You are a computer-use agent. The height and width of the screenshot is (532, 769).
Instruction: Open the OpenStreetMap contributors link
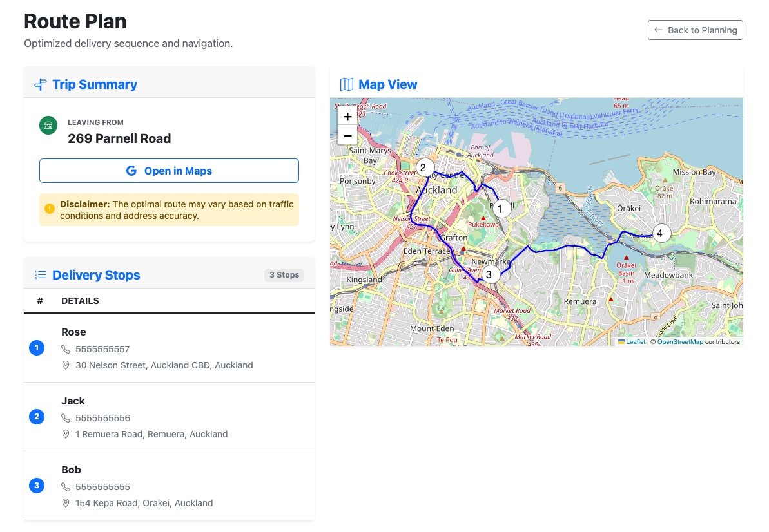click(681, 341)
